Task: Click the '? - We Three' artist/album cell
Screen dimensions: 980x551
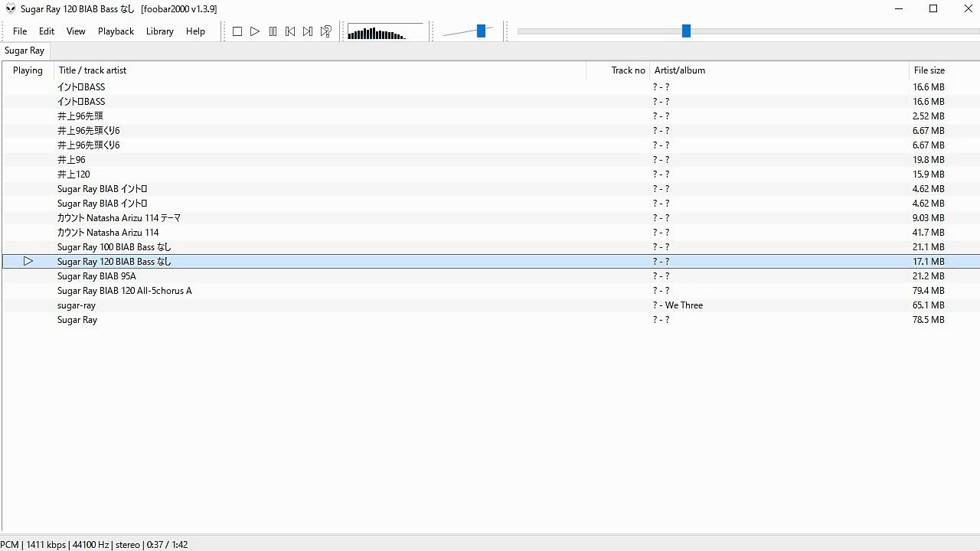Action: point(678,305)
